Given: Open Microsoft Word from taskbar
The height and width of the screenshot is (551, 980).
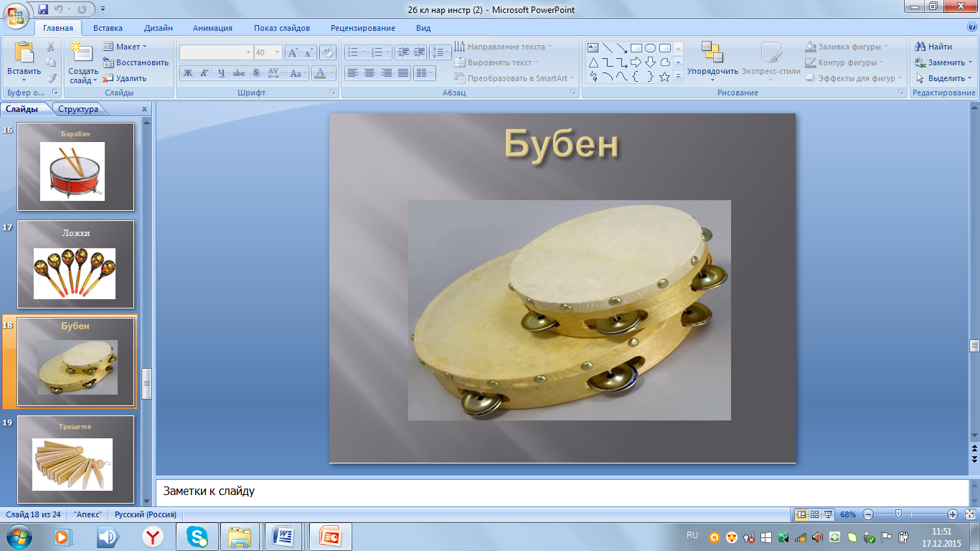Looking at the screenshot, I should pyautogui.click(x=283, y=536).
